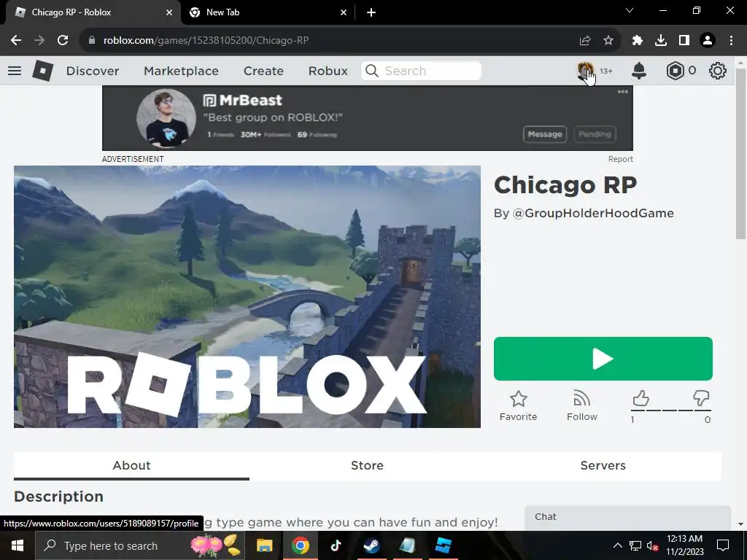Go forward in browser history
Screen dimensions: 747x560
[x=39, y=41]
